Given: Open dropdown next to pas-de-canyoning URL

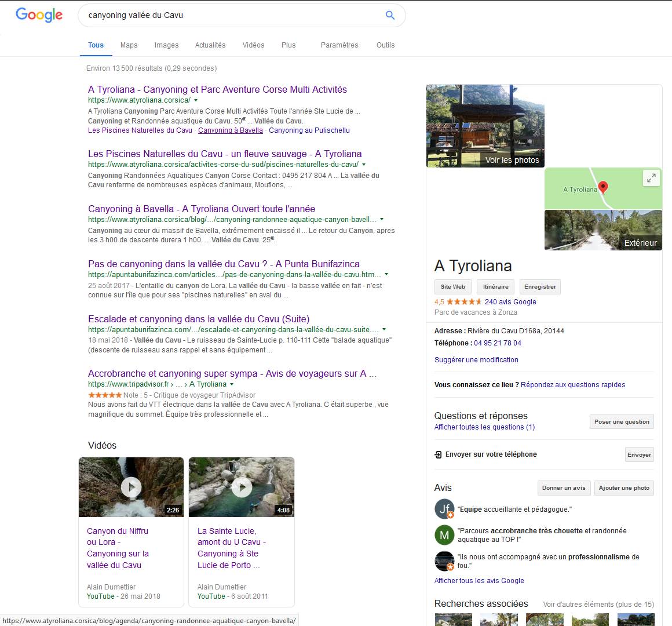Looking at the screenshot, I should (x=386, y=274).
